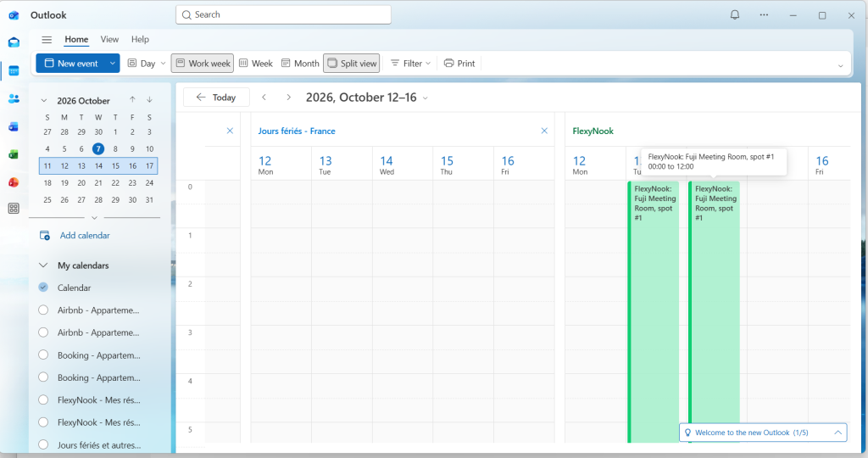This screenshot has width=868, height=458.
Task: Switch to Week view
Action: click(256, 63)
